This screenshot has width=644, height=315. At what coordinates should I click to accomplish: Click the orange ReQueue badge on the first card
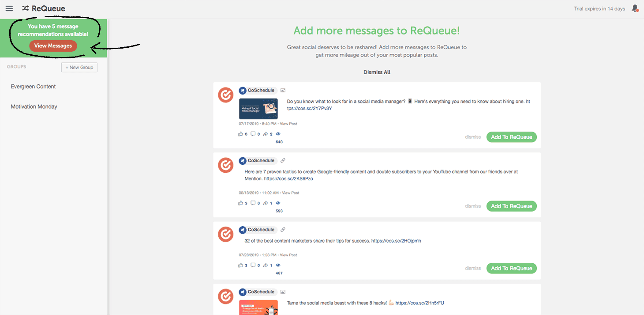225,95
